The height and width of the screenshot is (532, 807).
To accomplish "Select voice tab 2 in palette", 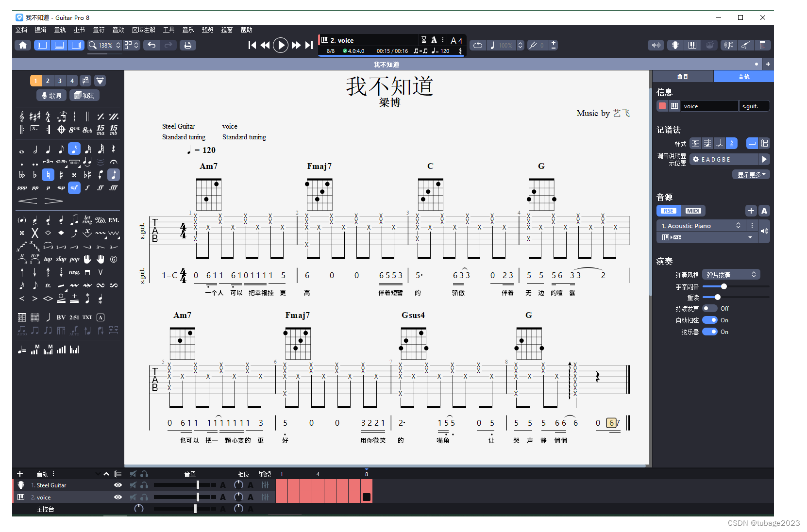I will (x=48, y=81).
